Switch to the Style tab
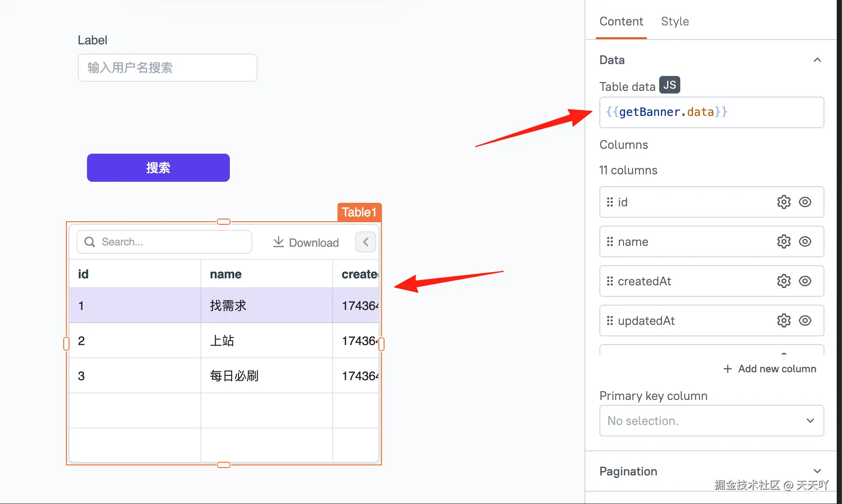 point(675,21)
